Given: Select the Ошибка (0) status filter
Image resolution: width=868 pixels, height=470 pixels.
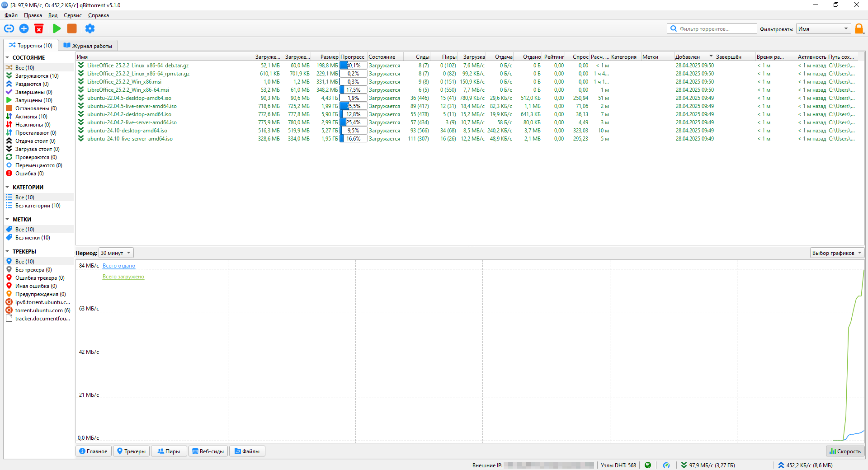Looking at the screenshot, I should (x=39, y=174).
